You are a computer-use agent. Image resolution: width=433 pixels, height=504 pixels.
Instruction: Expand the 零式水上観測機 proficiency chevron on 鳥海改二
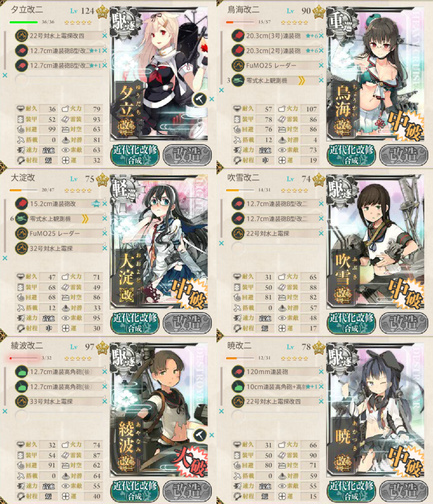coord(301,80)
